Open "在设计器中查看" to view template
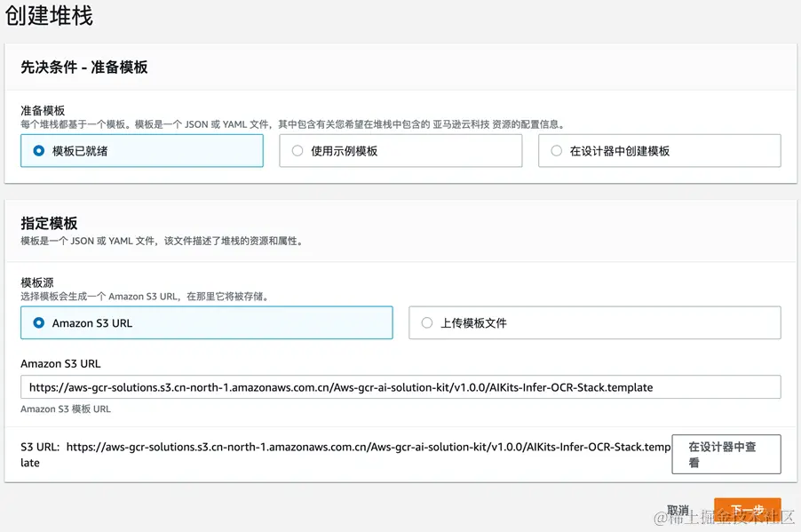This screenshot has width=801, height=532. click(726, 453)
